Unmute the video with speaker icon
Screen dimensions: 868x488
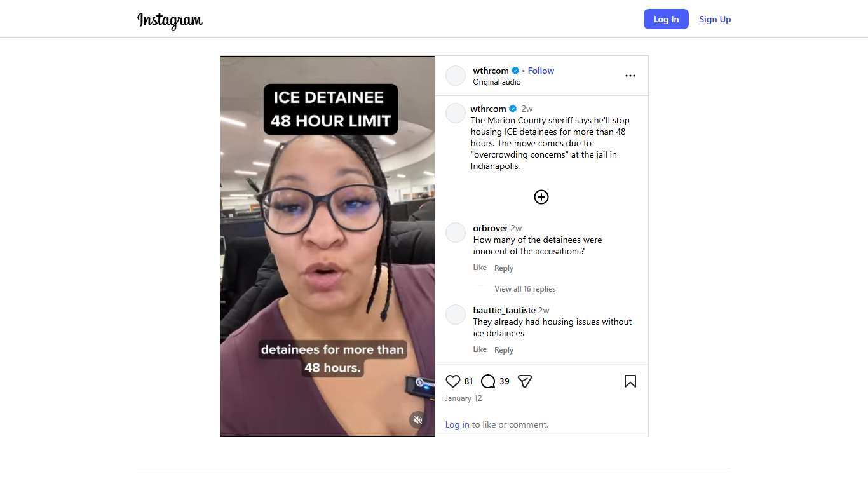(x=418, y=420)
